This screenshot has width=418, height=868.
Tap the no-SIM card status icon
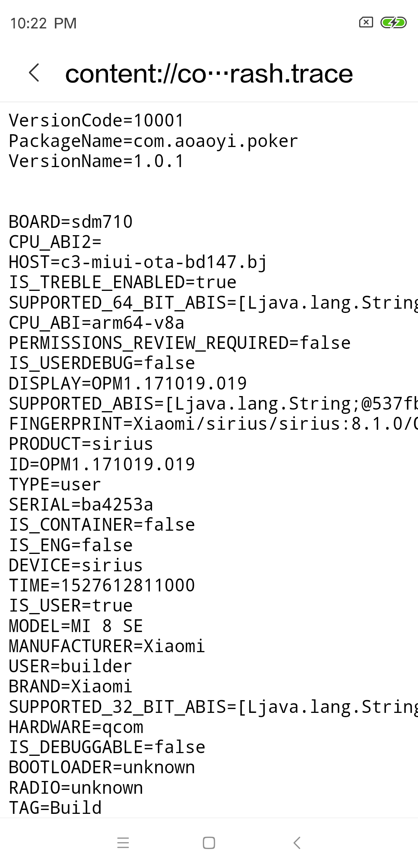coord(365,23)
